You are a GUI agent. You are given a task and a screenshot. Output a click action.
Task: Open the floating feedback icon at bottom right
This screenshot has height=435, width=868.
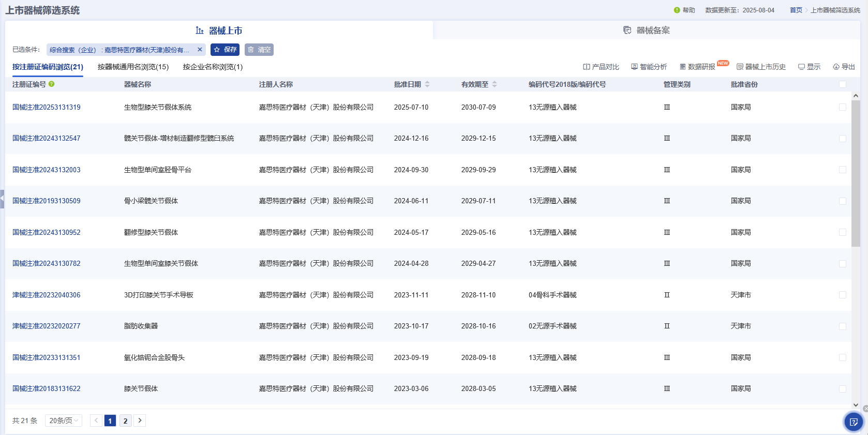click(854, 422)
